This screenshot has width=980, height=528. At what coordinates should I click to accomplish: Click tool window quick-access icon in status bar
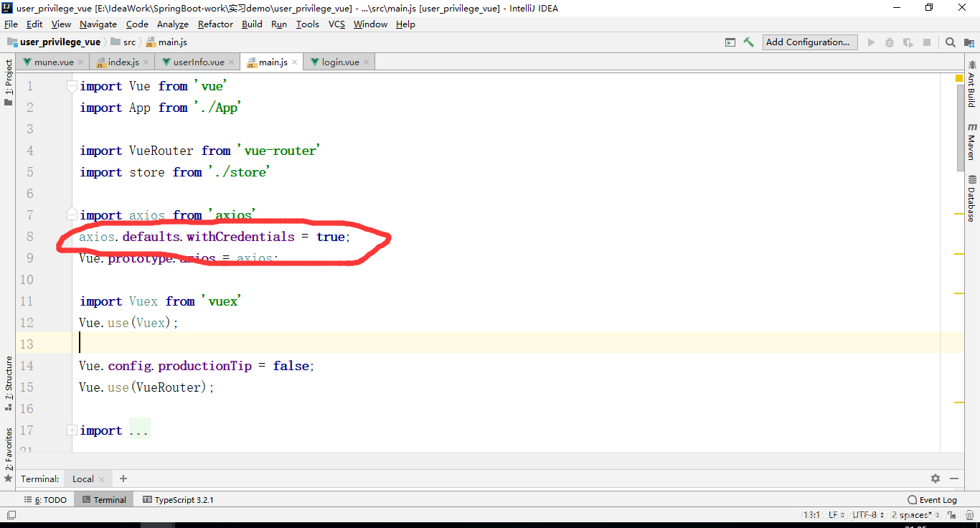11,514
